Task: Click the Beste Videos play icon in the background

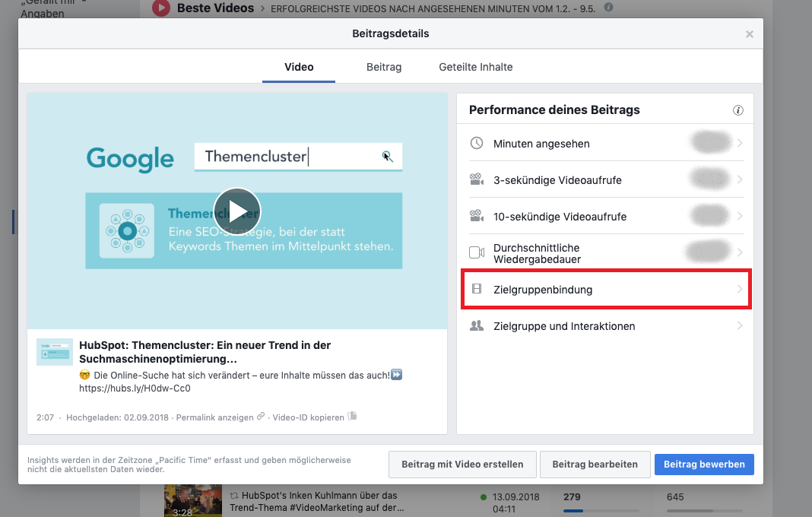Action: [161, 8]
